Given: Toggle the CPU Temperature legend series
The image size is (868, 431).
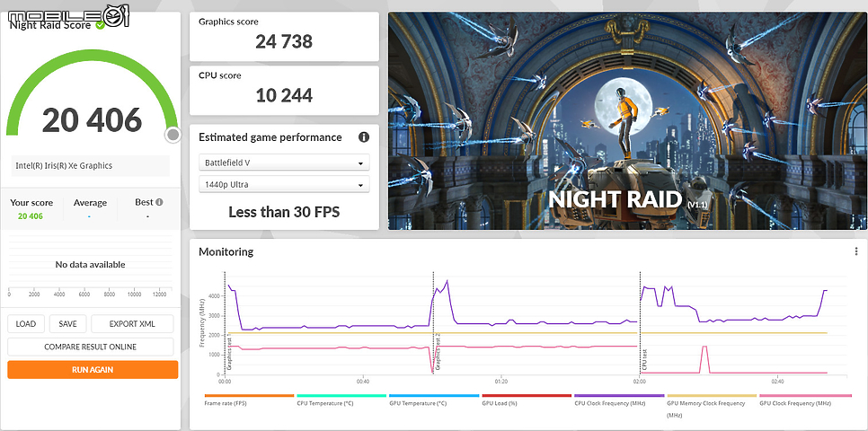Looking at the screenshot, I should [341, 400].
